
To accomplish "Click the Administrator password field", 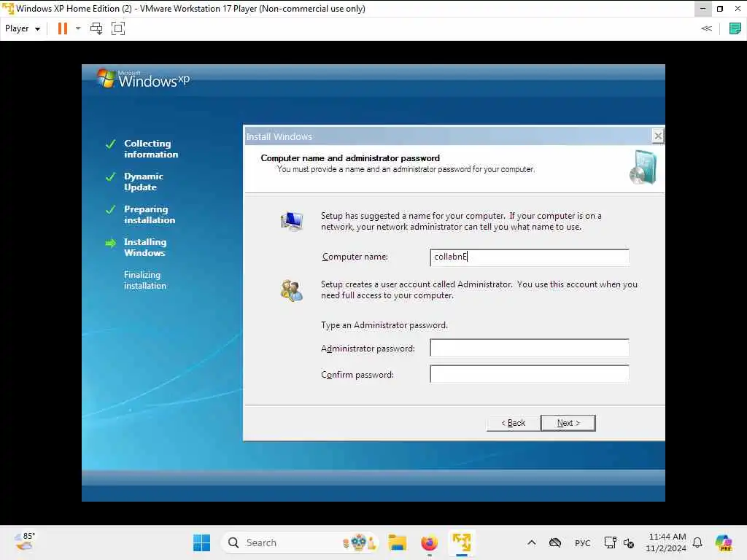I will click(x=529, y=348).
